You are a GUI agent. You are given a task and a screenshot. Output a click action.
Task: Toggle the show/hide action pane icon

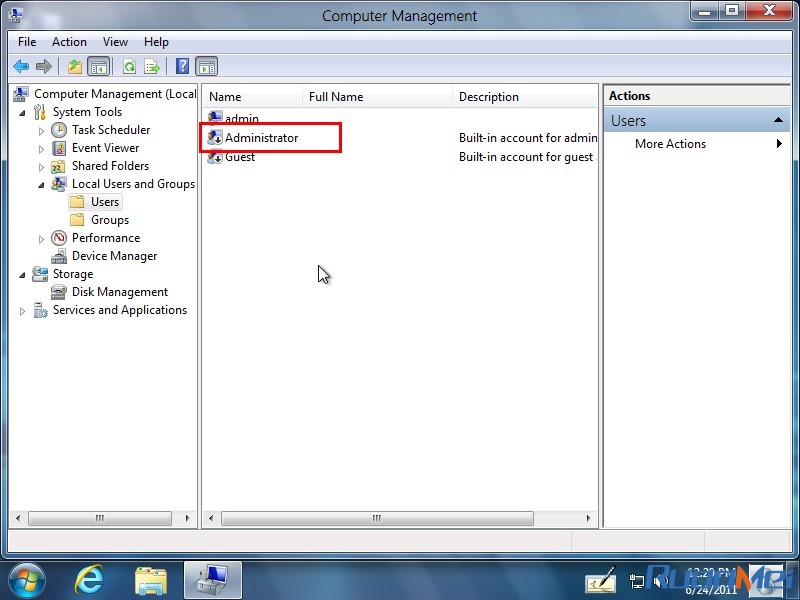click(207, 66)
